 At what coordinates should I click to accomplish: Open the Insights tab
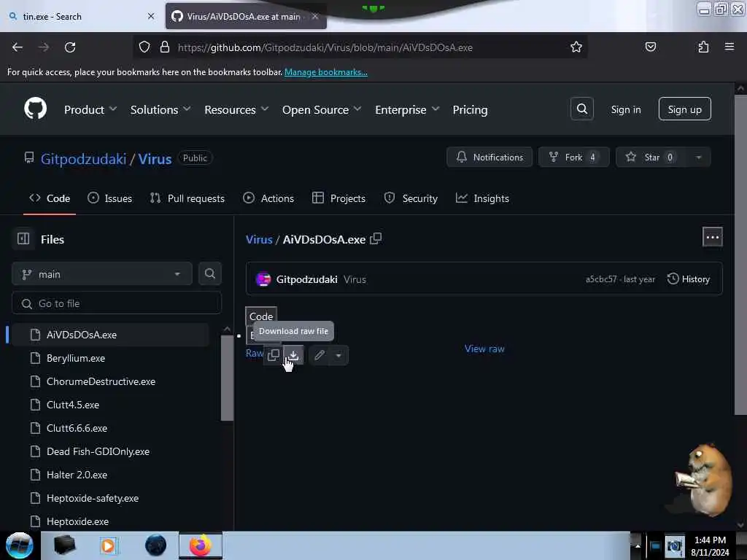coord(482,198)
